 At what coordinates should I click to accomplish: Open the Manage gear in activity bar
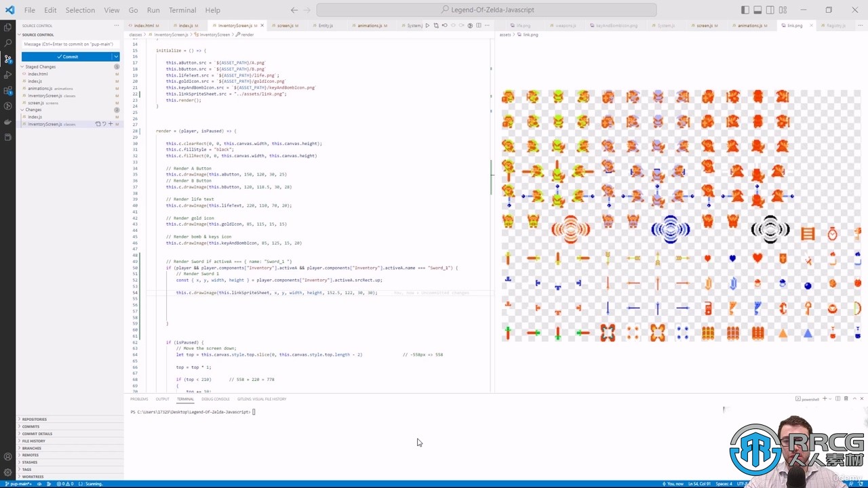click(x=8, y=472)
